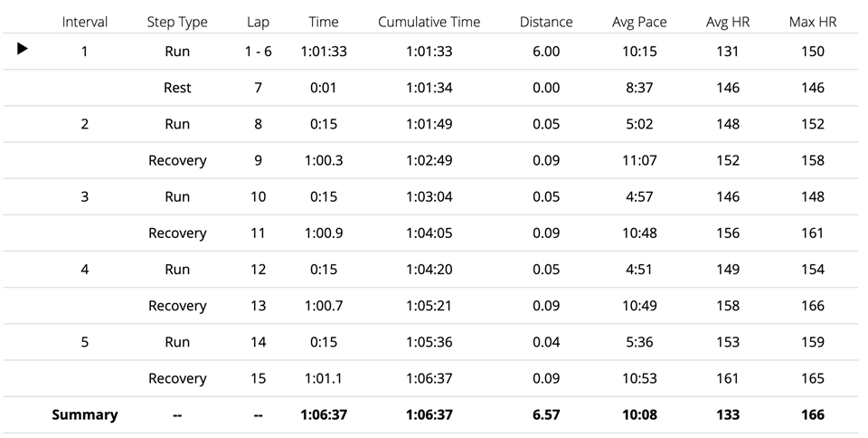Viewport: 868px width, 438px height.
Task: Click the Summary row label
Action: point(85,414)
